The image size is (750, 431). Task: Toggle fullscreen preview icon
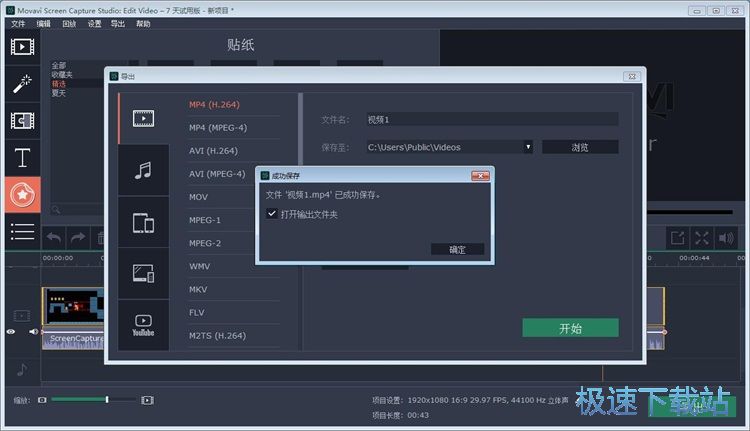coord(702,238)
